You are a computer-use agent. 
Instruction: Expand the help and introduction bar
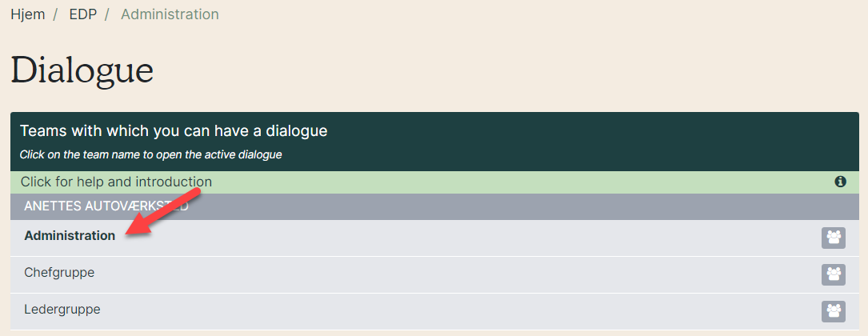point(434,182)
